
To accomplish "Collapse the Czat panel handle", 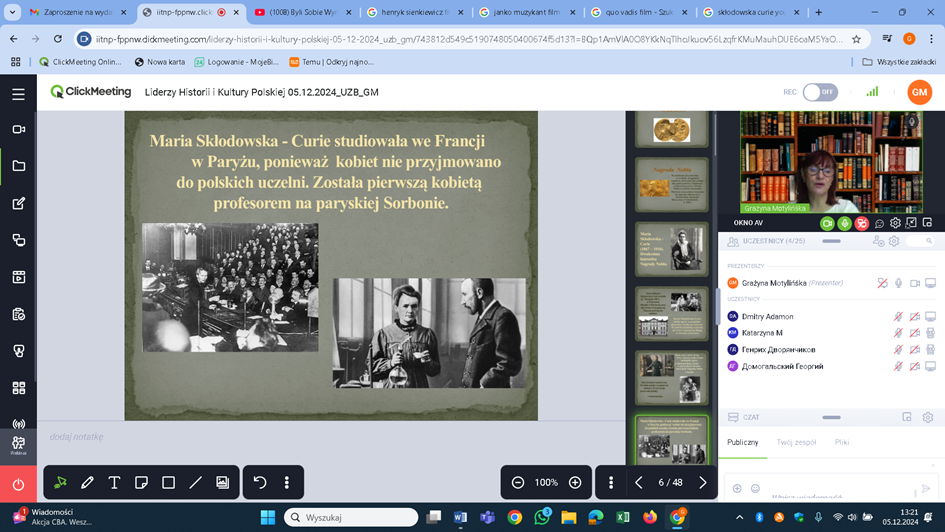I will pyautogui.click(x=831, y=417).
